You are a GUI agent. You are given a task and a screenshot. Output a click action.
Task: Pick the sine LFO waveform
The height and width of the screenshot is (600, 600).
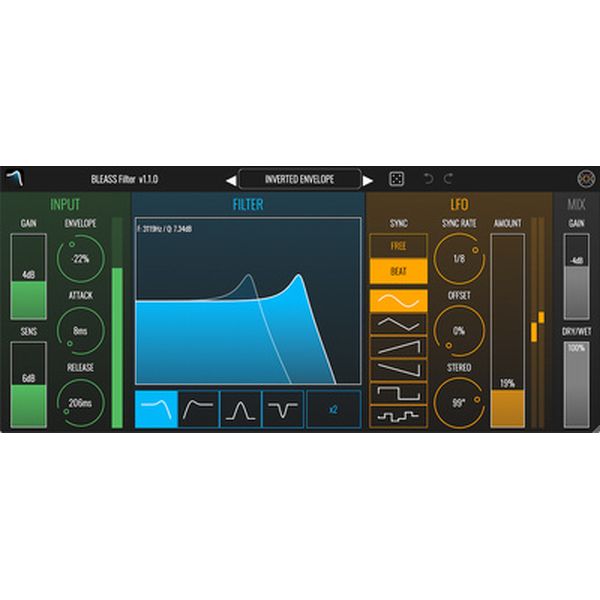click(398, 300)
